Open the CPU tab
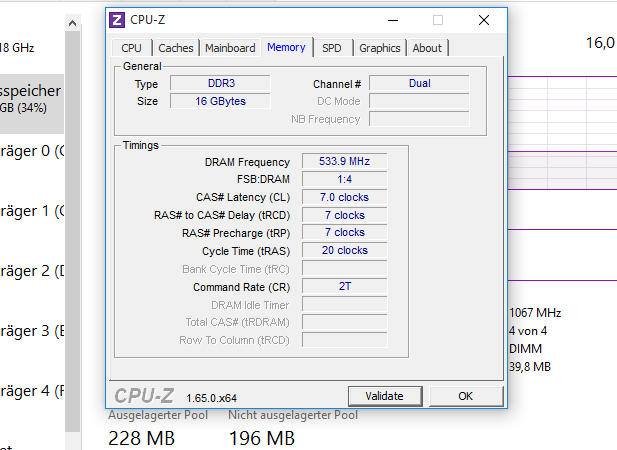 (131, 48)
